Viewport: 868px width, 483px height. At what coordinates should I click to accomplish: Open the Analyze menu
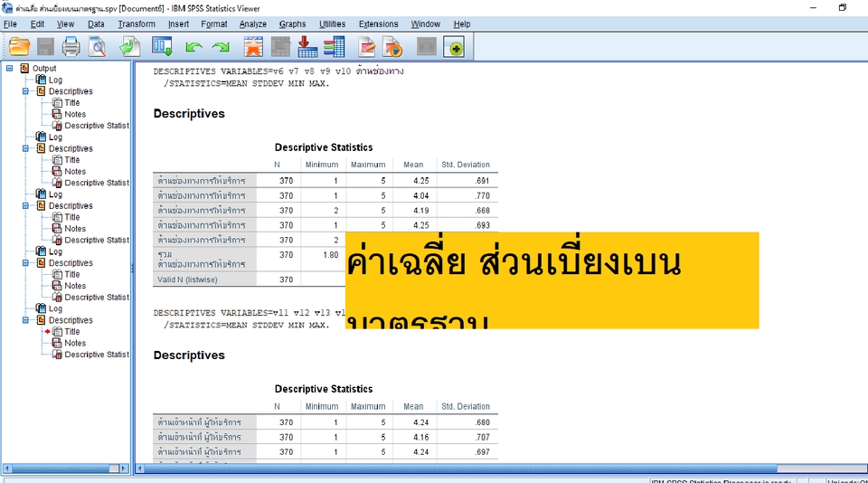(x=252, y=24)
